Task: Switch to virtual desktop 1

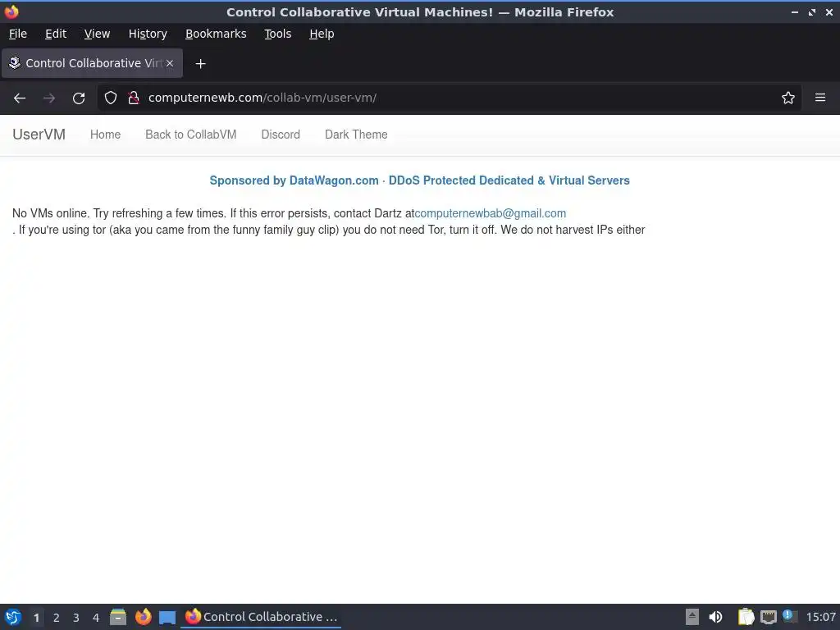Action: (x=36, y=618)
